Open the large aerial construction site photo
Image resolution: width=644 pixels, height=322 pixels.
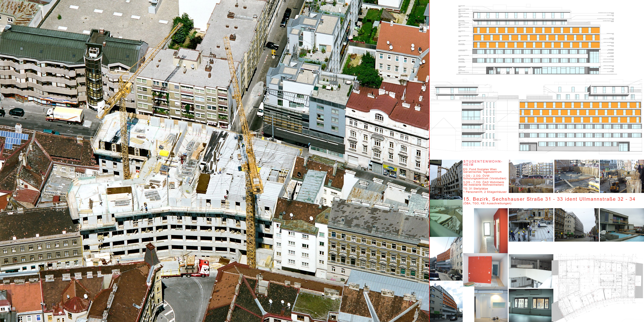(x=214, y=161)
